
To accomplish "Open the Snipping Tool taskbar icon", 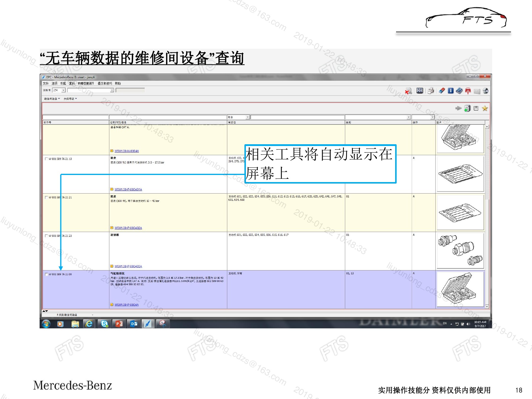I will click(162, 324).
